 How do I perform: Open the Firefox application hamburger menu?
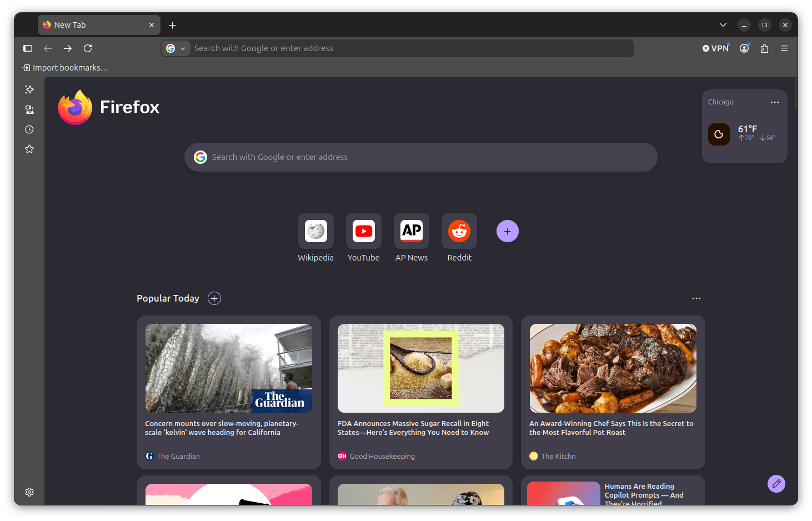click(x=784, y=48)
